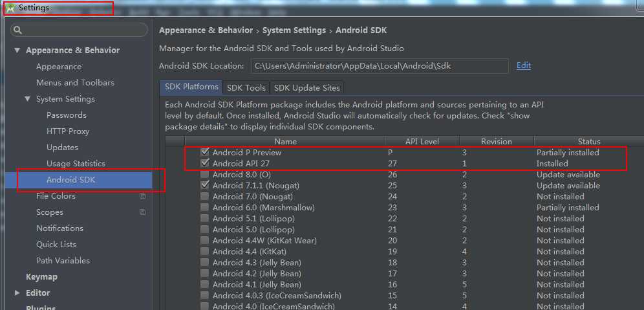Open Path Variables settings
The width and height of the screenshot is (644, 310).
point(63,261)
